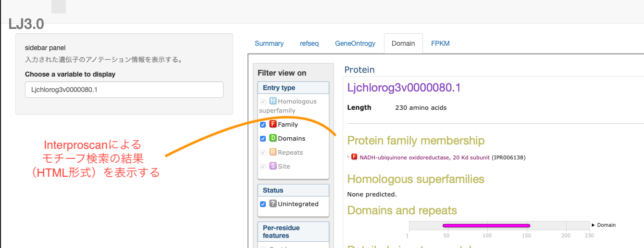
Task: Click the Domains and repeats heading
Action: click(x=402, y=210)
